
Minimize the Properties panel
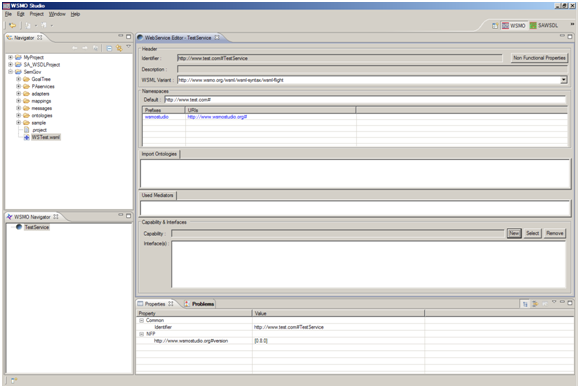pos(562,302)
